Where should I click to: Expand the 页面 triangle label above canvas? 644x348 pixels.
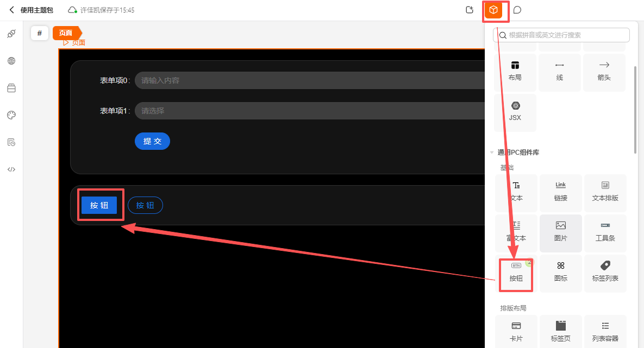(x=74, y=43)
